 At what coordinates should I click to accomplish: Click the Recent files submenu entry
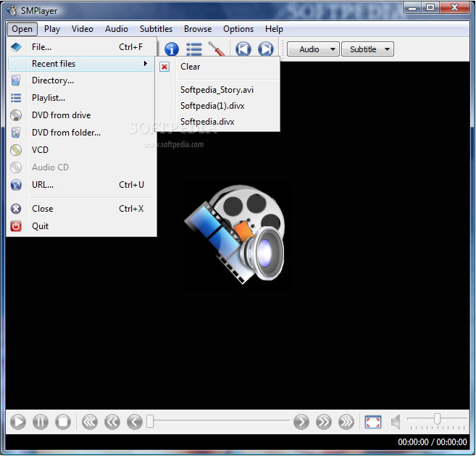81,64
